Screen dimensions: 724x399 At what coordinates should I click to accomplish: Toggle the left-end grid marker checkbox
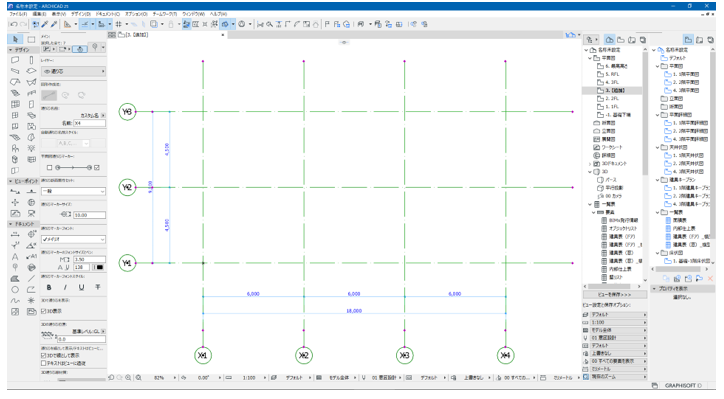coord(49,168)
